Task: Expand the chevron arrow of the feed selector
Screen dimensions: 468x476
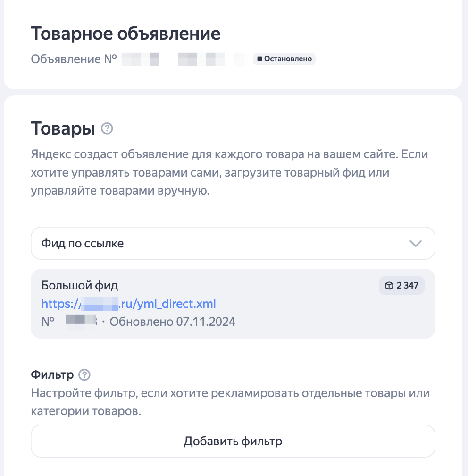Action: point(415,244)
